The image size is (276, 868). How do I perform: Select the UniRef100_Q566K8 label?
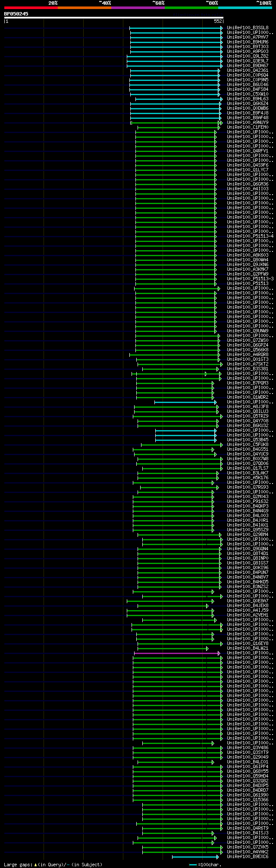click(248, 350)
